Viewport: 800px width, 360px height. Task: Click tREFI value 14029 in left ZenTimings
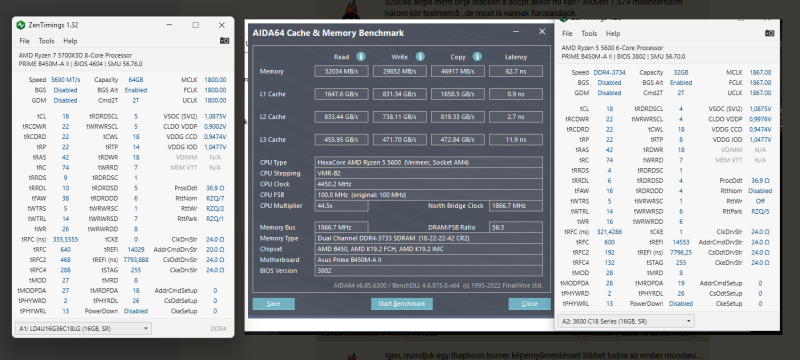pos(136,249)
